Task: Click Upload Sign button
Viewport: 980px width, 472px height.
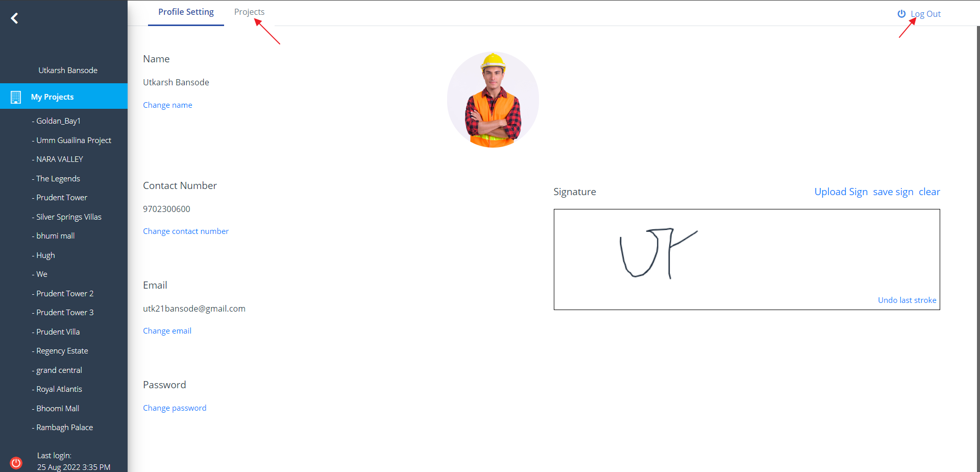Action: pyautogui.click(x=841, y=192)
